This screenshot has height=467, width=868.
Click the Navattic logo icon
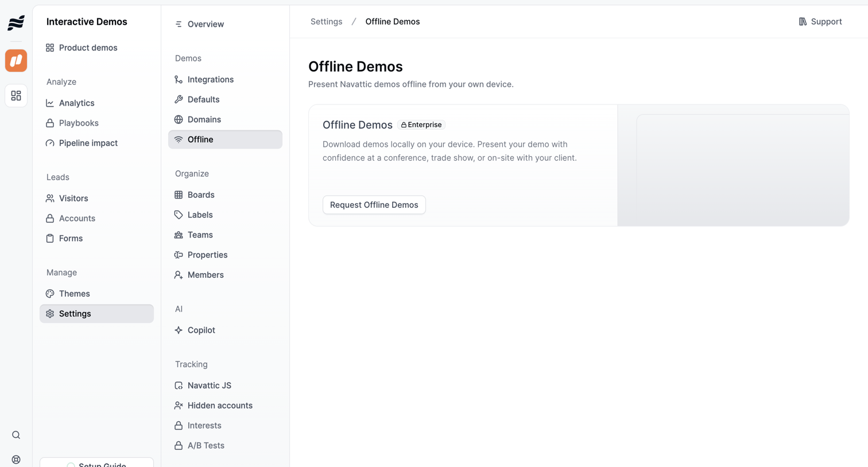pos(16,22)
